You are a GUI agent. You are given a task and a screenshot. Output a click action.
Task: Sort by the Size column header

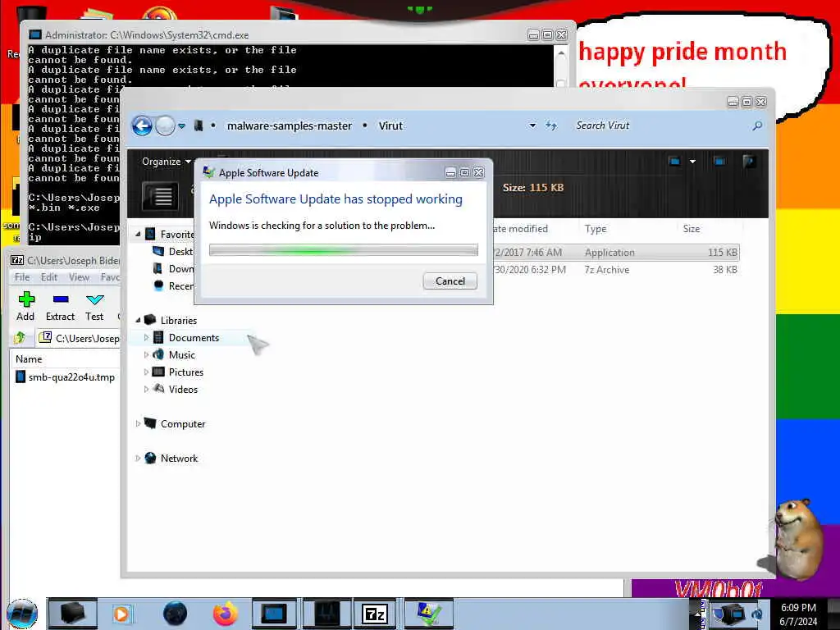tap(691, 229)
